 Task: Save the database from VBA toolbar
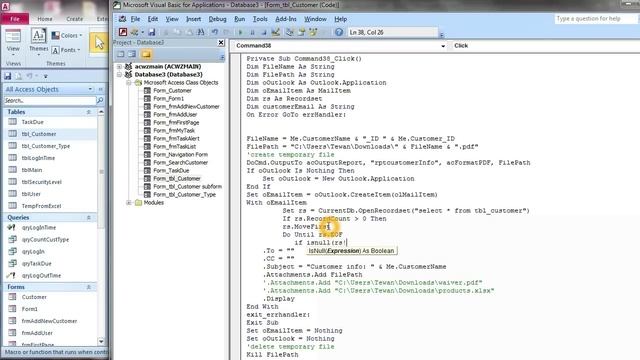pyautogui.click(x=151, y=32)
